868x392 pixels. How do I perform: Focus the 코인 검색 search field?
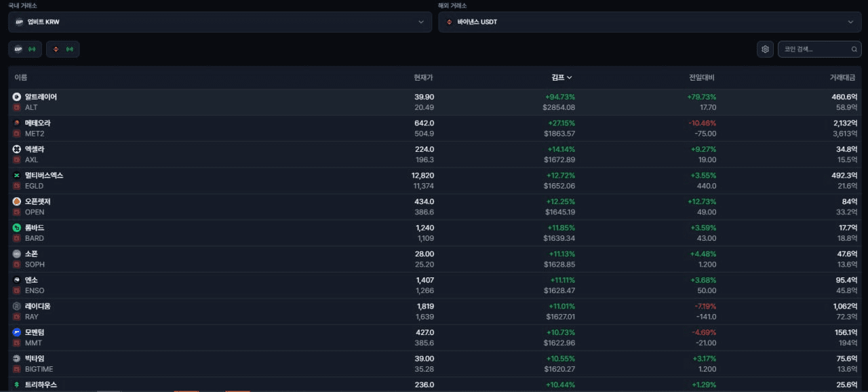(x=814, y=50)
